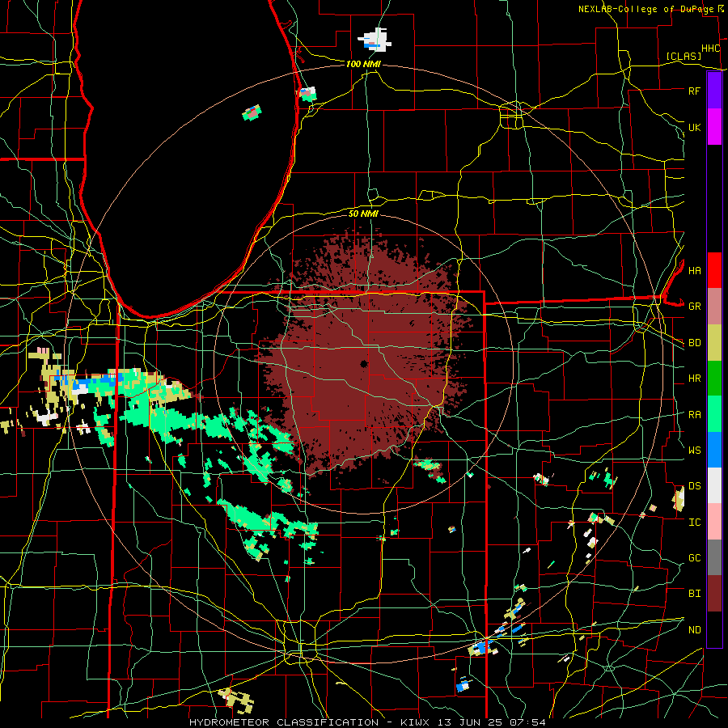
Task: Click the GC legend label
Action: pos(694,558)
